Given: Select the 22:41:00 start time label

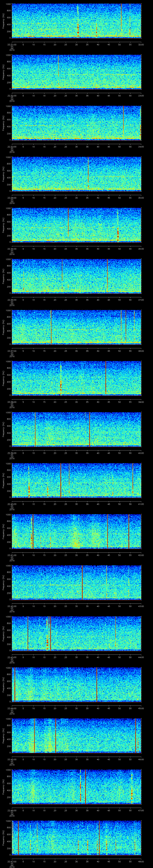Looking at the screenshot, I should pyautogui.click(x=12, y=555).
